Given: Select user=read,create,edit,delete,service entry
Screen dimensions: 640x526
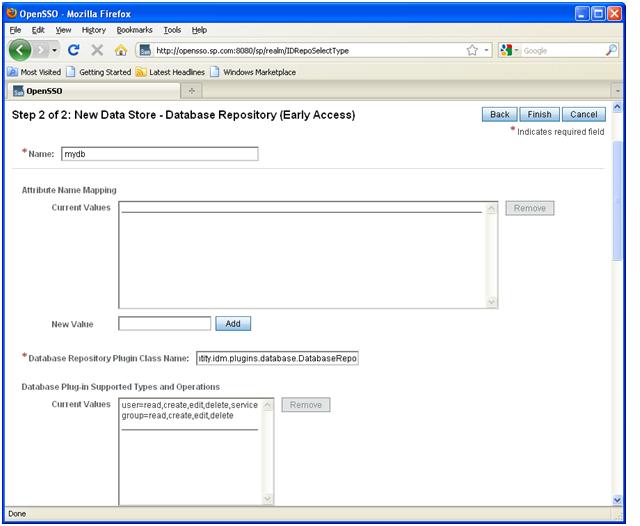Looking at the screenshot, I should (x=189, y=405).
